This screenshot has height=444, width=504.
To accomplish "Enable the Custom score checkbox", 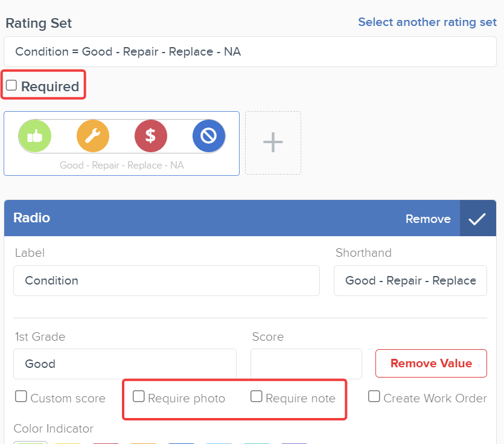I will (21, 396).
